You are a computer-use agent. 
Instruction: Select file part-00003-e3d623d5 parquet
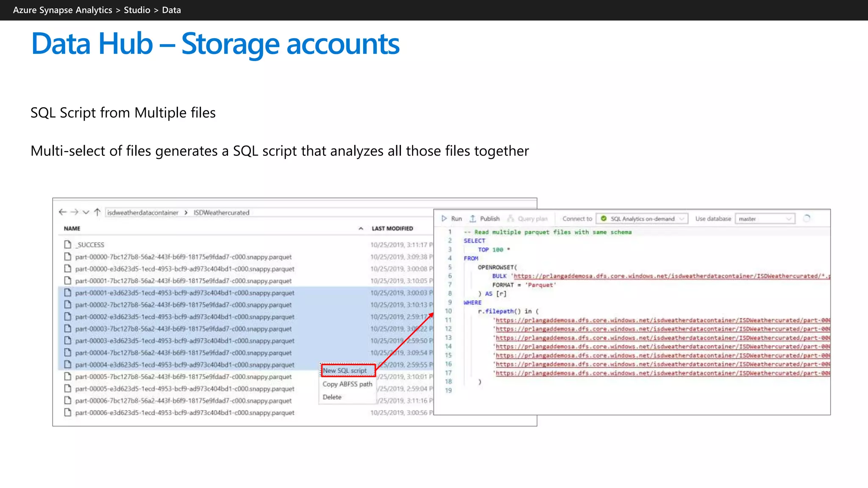[x=185, y=341]
